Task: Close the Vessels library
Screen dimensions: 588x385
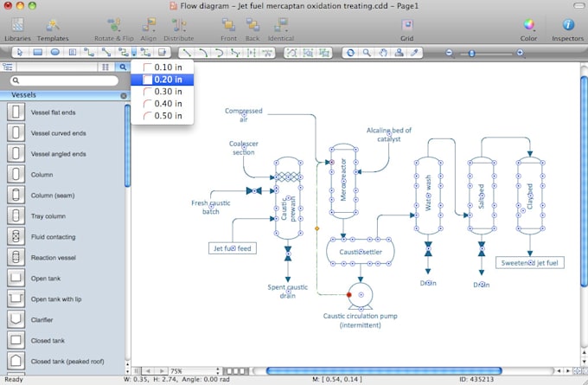Action: [x=124, y=96]
